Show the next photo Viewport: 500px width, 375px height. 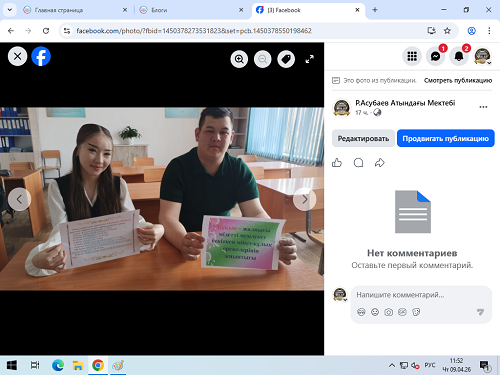click(305, 199)
